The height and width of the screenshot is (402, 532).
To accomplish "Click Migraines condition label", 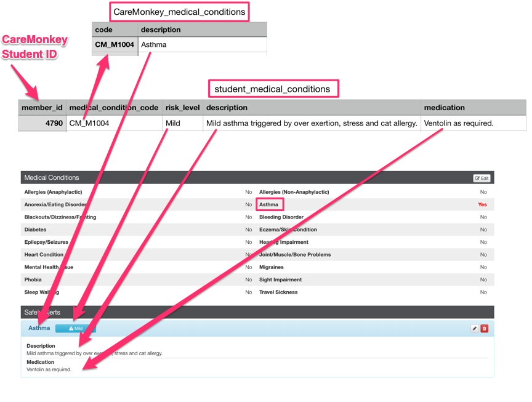I will (x=272, y=267).
